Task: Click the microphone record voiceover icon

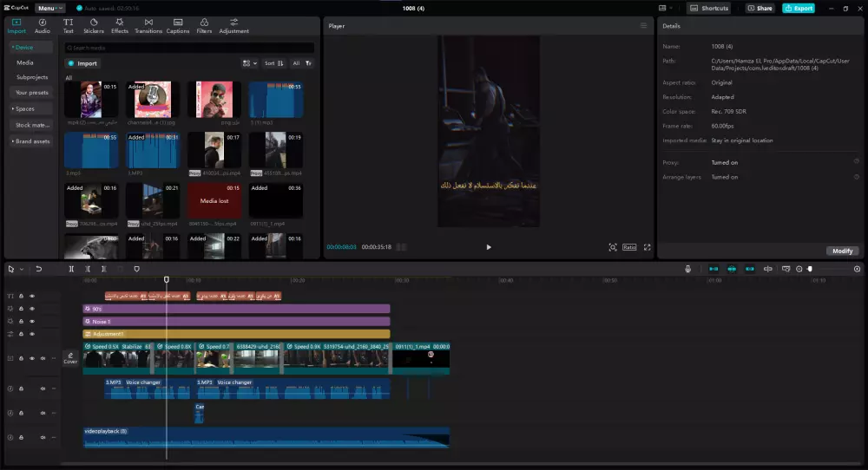Action: point(687,269)
